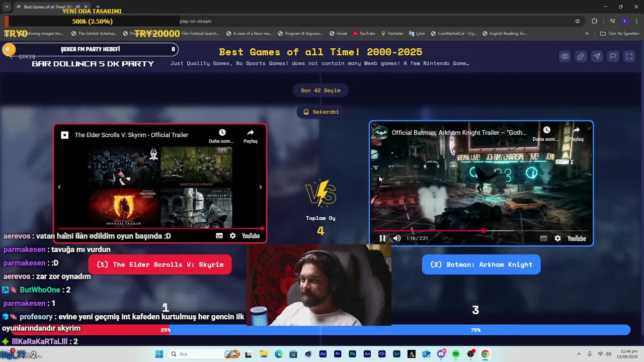Go to previous suggestion on Skyrim video

coord(59,187)
